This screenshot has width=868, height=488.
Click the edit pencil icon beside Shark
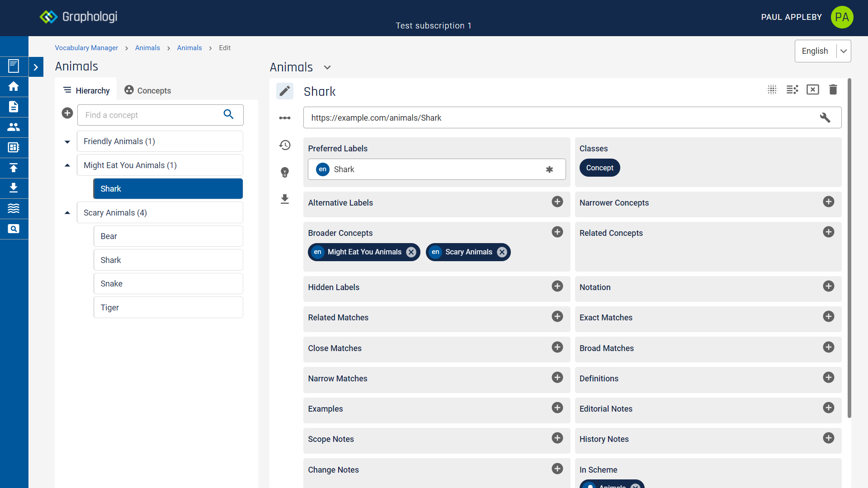(x=285, y=91)
